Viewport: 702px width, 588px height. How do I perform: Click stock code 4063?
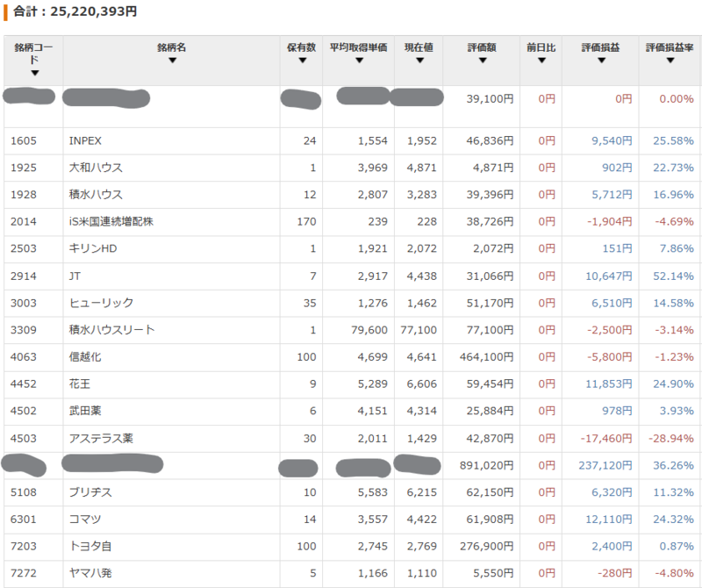(24, 357)
